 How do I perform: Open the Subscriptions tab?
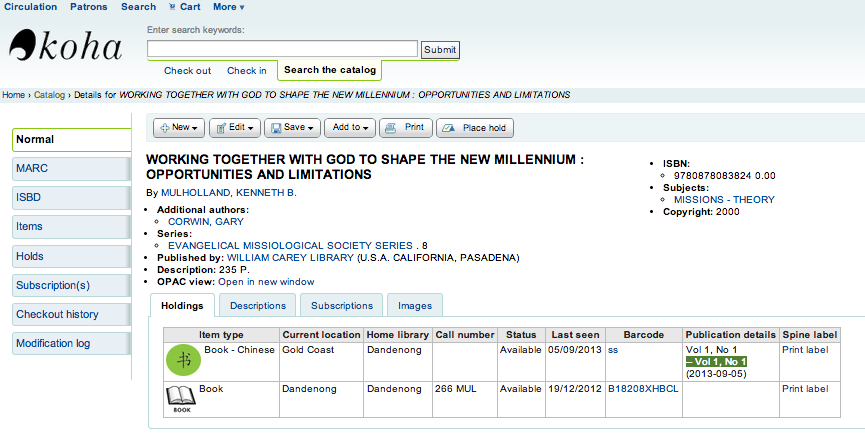[342, 306]
